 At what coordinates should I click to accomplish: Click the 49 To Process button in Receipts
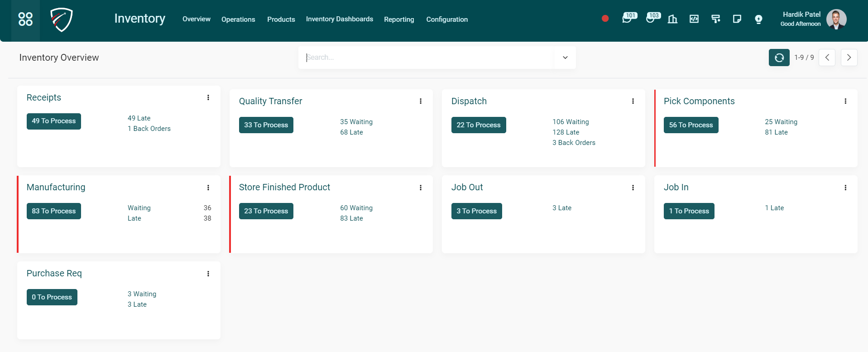(54, 121)
